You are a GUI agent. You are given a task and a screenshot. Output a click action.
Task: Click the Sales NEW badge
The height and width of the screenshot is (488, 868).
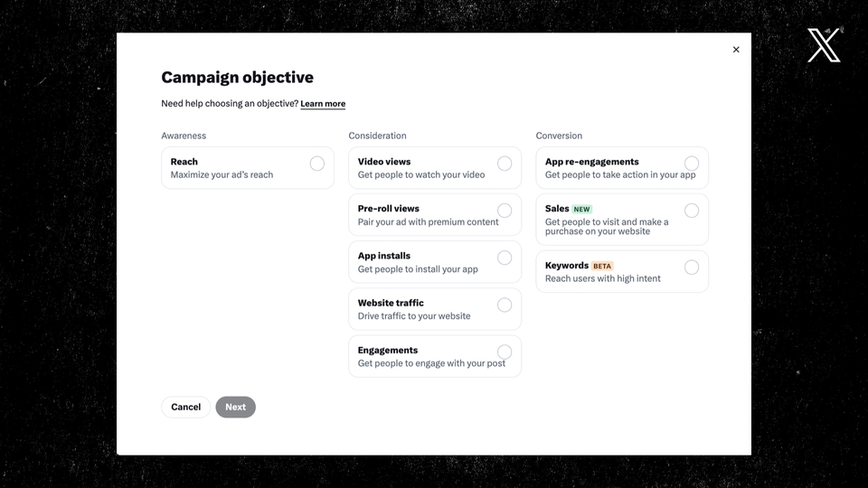[x=581, y=210]
